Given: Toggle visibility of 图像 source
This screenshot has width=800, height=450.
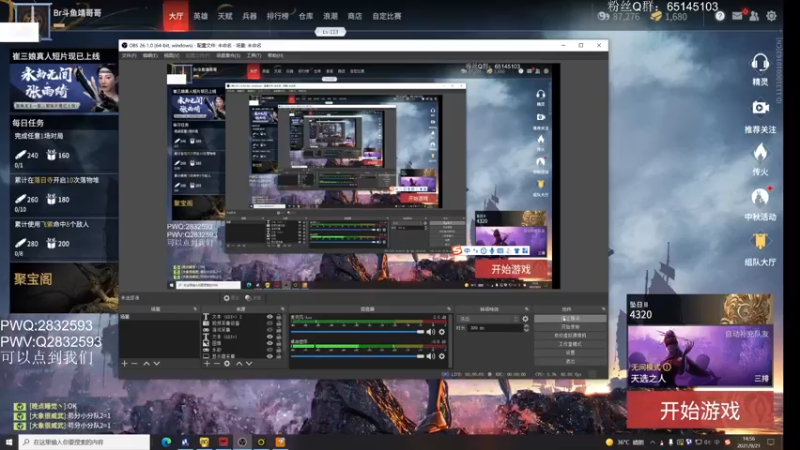Looking at the screenshot, I should point(269,343).
